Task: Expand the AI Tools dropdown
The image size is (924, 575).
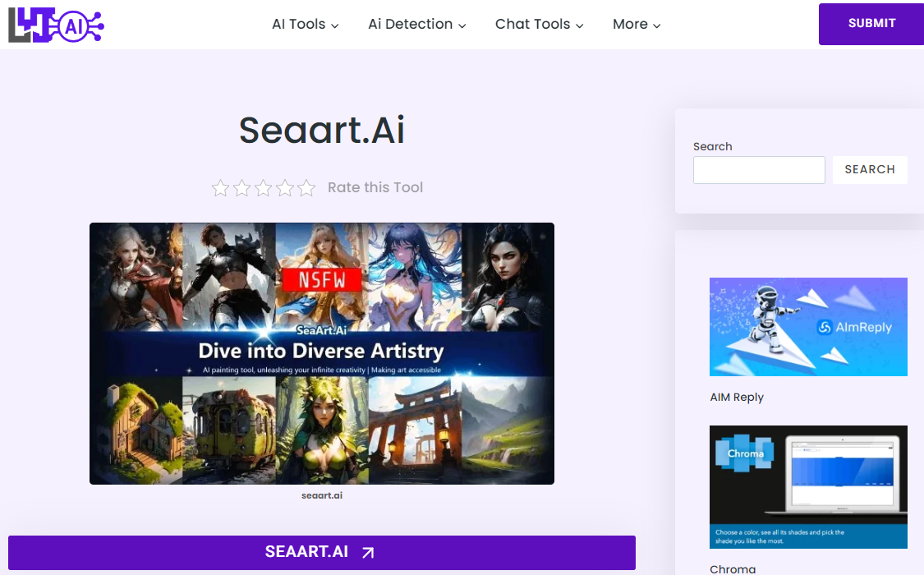Action: [305, 24]
